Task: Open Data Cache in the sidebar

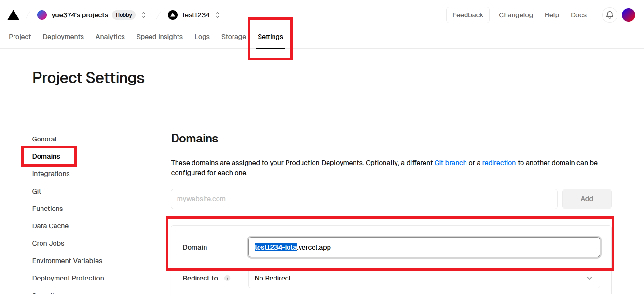Action: pyautogui.click(x=50, y=226)
